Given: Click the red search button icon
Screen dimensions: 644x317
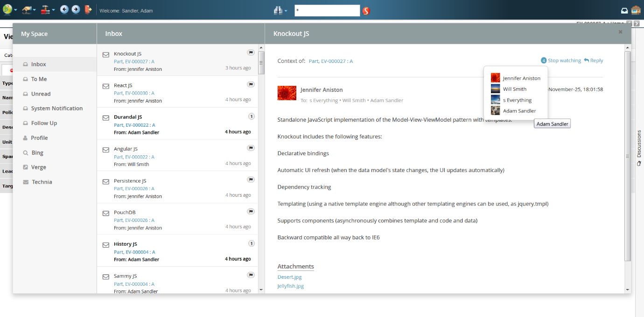Looking at the screenshot, I should 366,11.
